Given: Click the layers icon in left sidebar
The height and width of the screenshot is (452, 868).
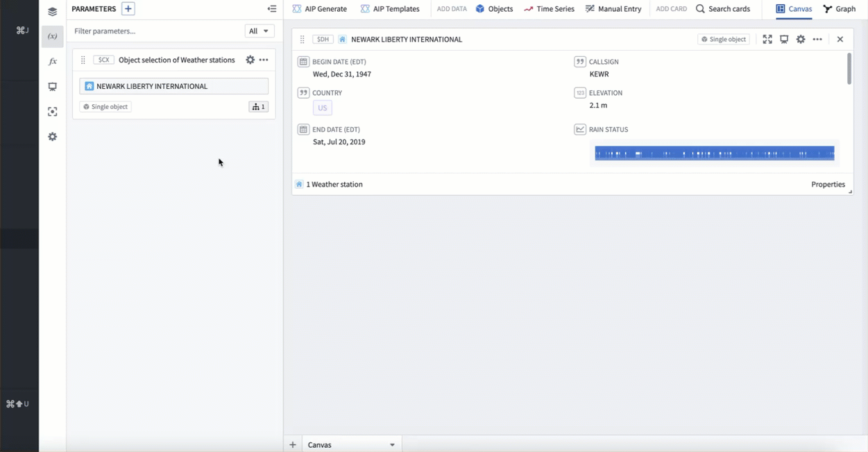Looking at the screenshot, I should (x=52, y=11).
